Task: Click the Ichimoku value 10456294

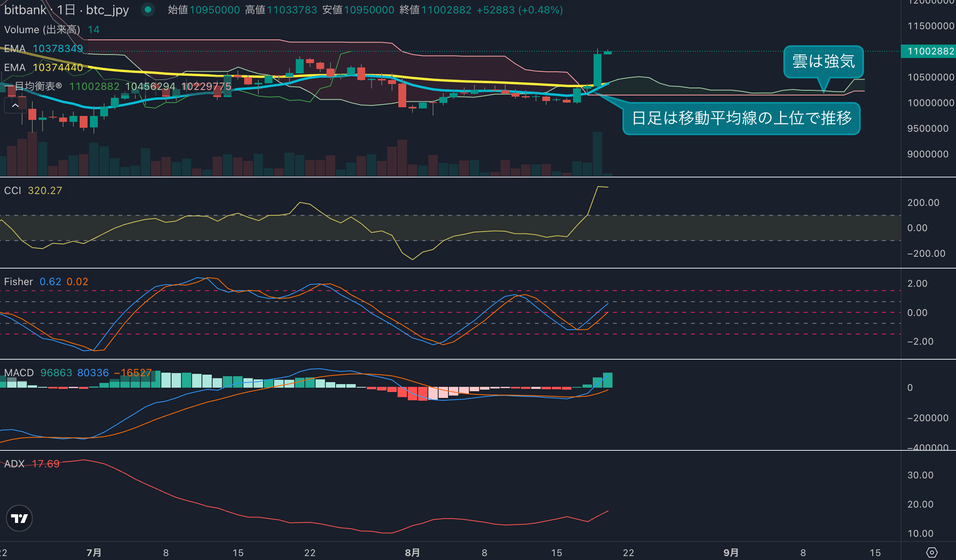Action: pos(150,86)
